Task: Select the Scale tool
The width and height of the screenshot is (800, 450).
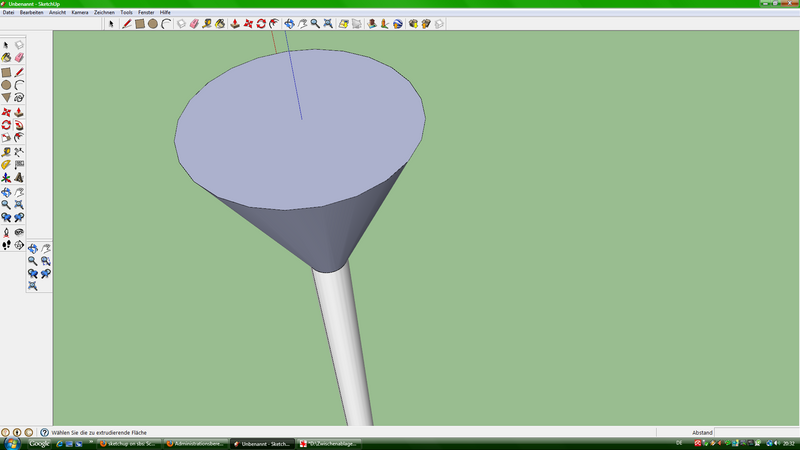Action: click(x=6, y=137)
